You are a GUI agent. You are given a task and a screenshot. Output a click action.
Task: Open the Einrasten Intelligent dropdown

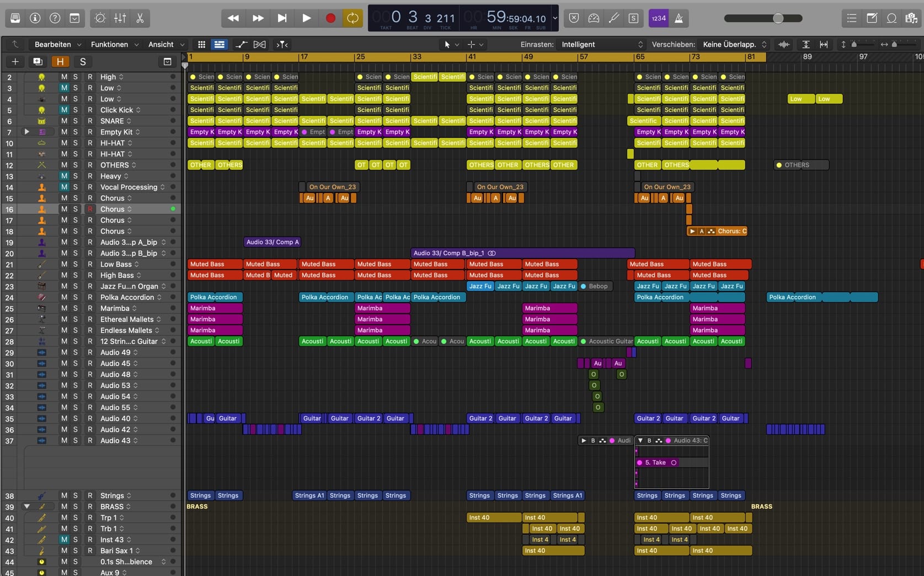click(x=601, y=44)
